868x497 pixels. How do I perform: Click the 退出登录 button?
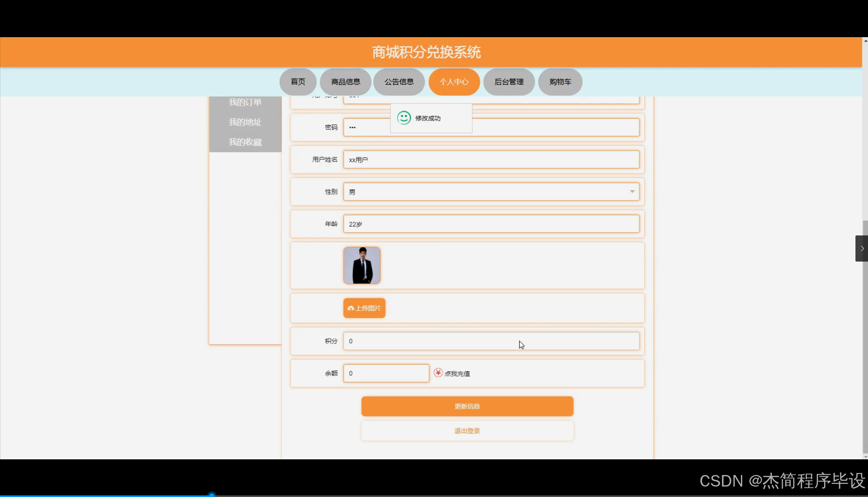467,431
